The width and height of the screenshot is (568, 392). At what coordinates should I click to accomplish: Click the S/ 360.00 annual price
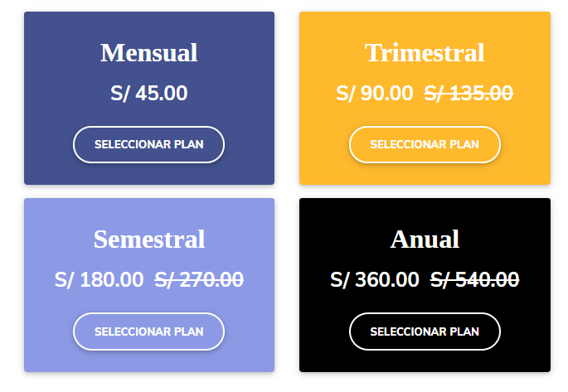(x=375, y=279)
